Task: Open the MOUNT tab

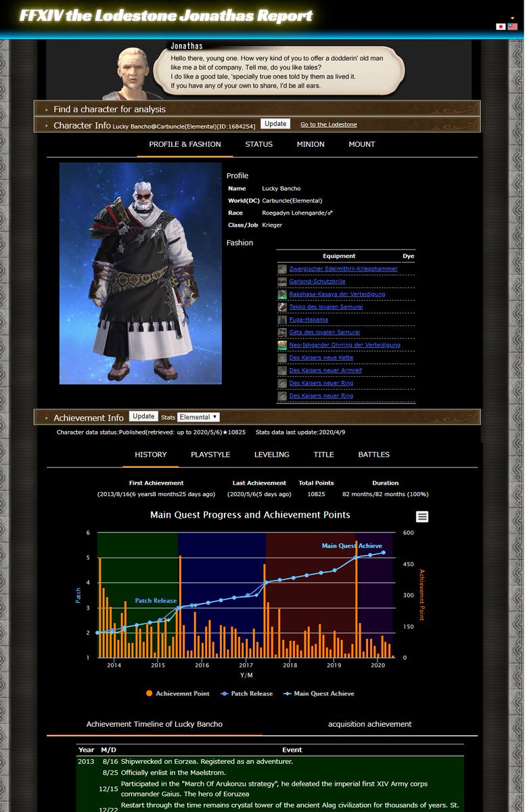Action: (x=362, y=145)
